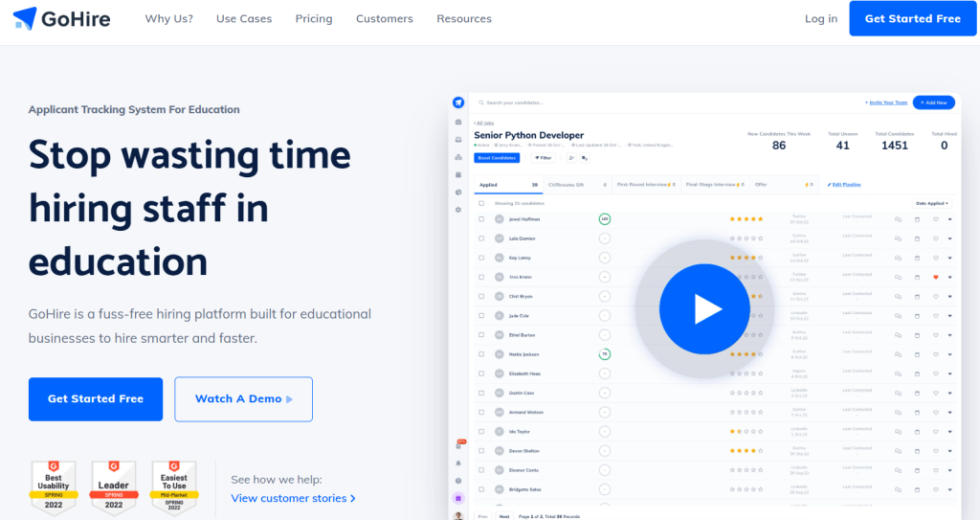Expand the row arrow for Bridgette Salas
Image resolution: width=980 pixels, height=520 pixels.
[x=950, y=490]
